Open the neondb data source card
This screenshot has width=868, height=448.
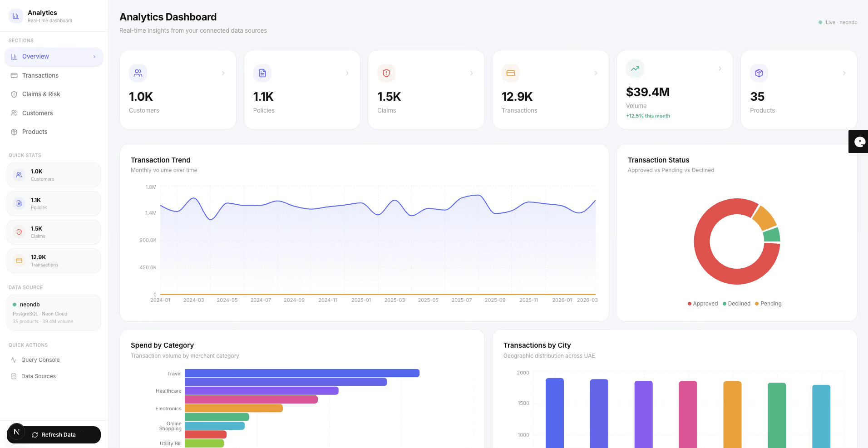(54, 312)
